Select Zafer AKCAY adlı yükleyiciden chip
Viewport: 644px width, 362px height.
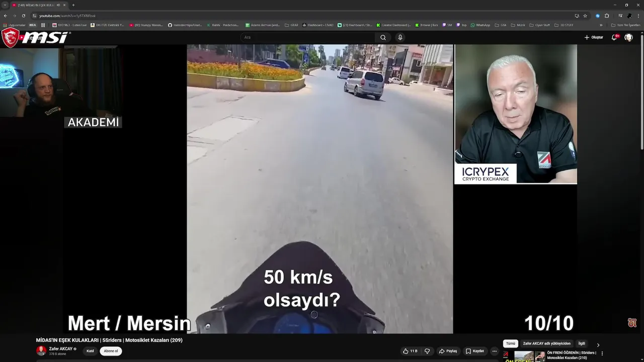click(546, 343)
